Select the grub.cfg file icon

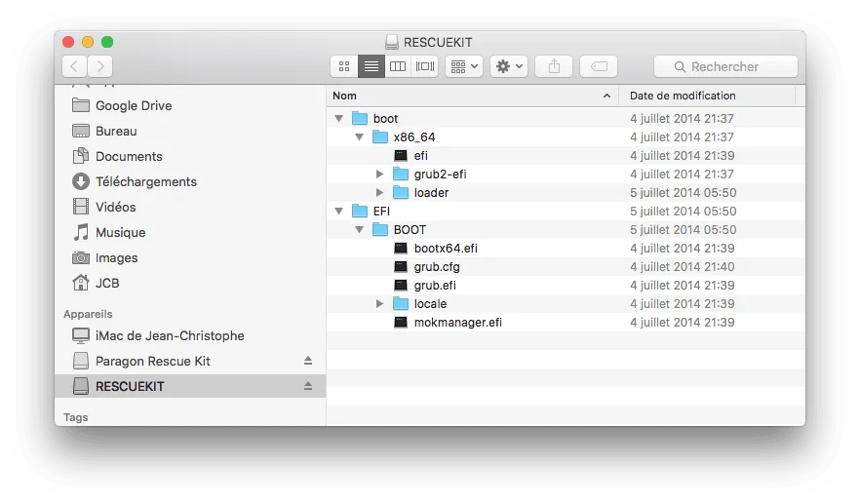401,267
